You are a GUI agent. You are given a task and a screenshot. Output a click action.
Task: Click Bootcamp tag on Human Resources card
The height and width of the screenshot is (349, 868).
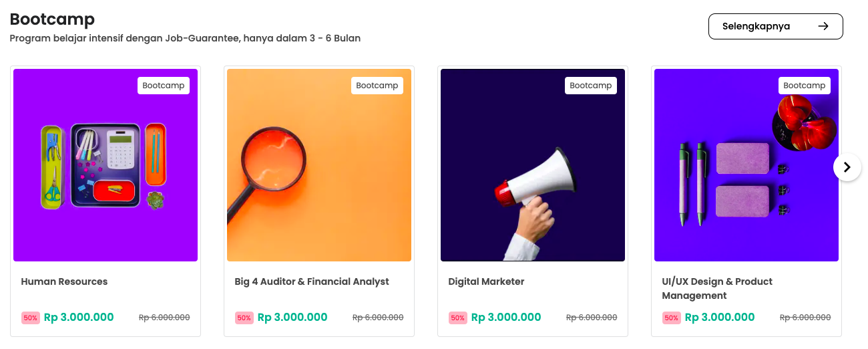[x=164, y=86]
